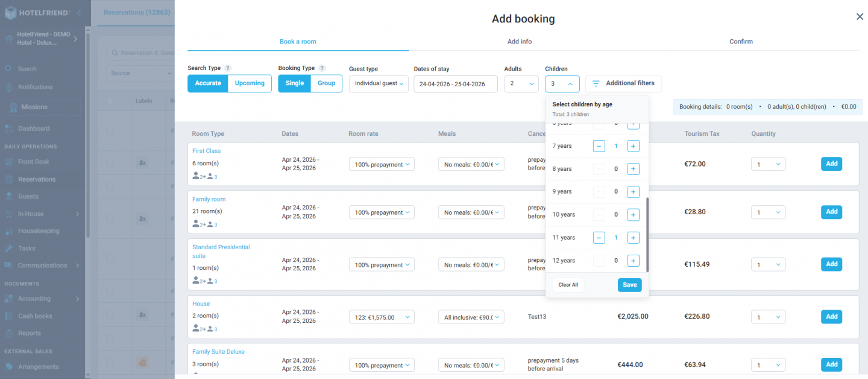Image resolution: width=868 pixels, height=379 pixels.
Task: Open the In-House submenu chevron
Action: (x=79, y=213)
